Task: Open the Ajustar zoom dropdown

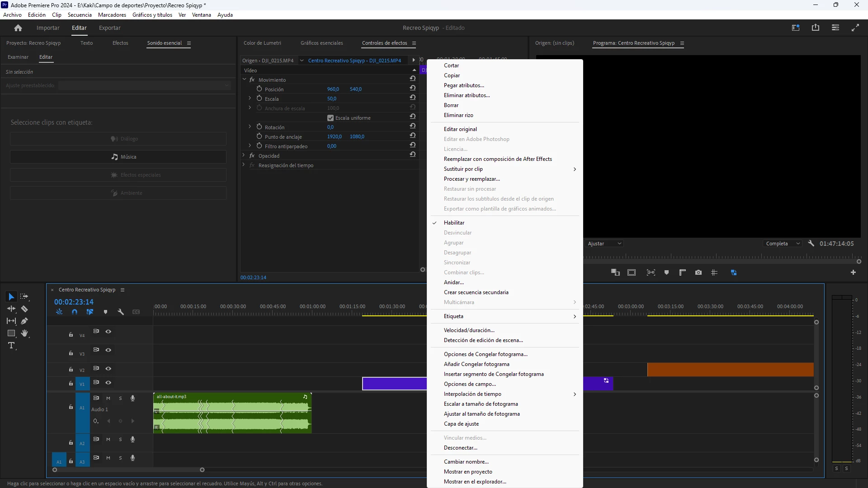Action: click(604, 244)
